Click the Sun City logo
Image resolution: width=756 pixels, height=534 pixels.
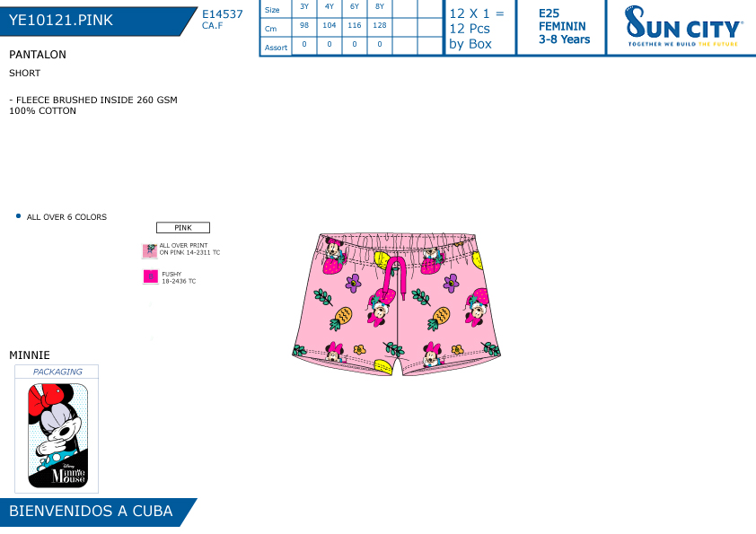tap(683, 27)
